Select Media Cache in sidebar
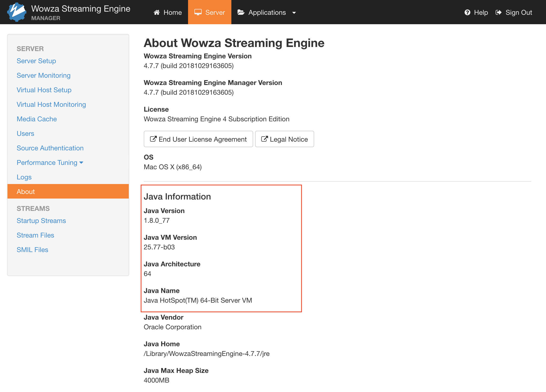Viewport: 546px width, 392px height. [37, 119]
